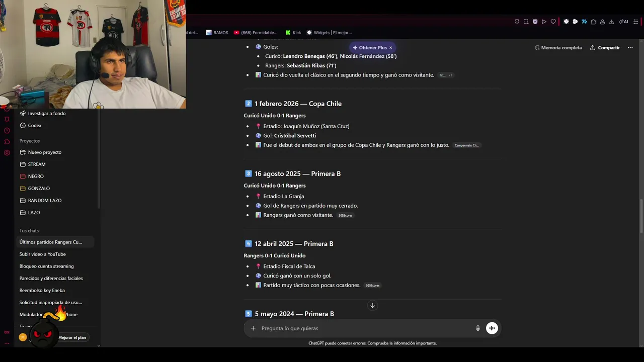Dismiss the Obtener Plus banner
Viewport: 644px width, 362px height.
tap(391, 48)
